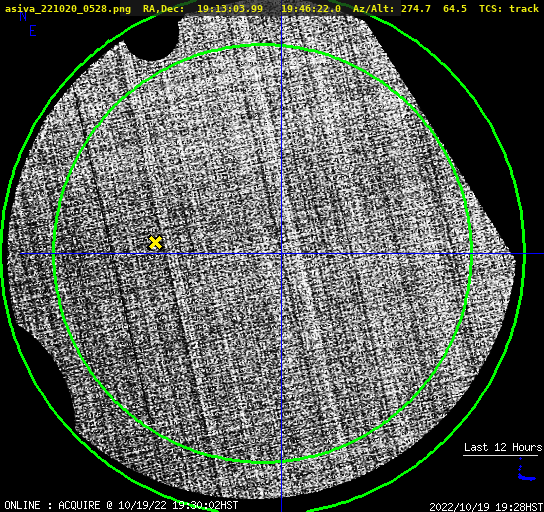Image resolution: width=544 pixels, height=512 pixels.
Task: Click the TCS: track status text
Action: point(509,9)
